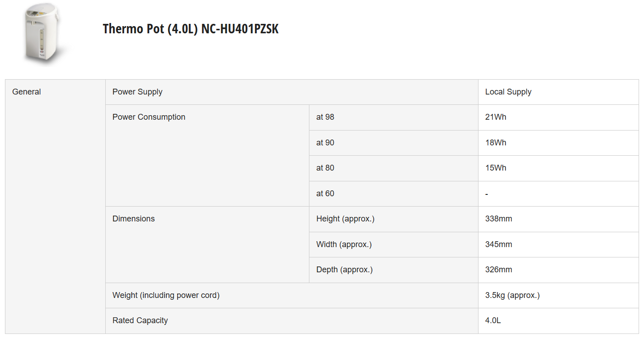Select the Dimensions row label
This screenshot has width=644, height=338.
tap(134, 219)
